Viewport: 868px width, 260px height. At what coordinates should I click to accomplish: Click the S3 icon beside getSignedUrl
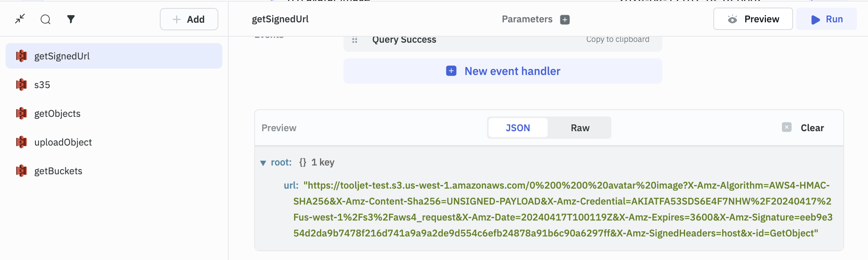point(22,56)
